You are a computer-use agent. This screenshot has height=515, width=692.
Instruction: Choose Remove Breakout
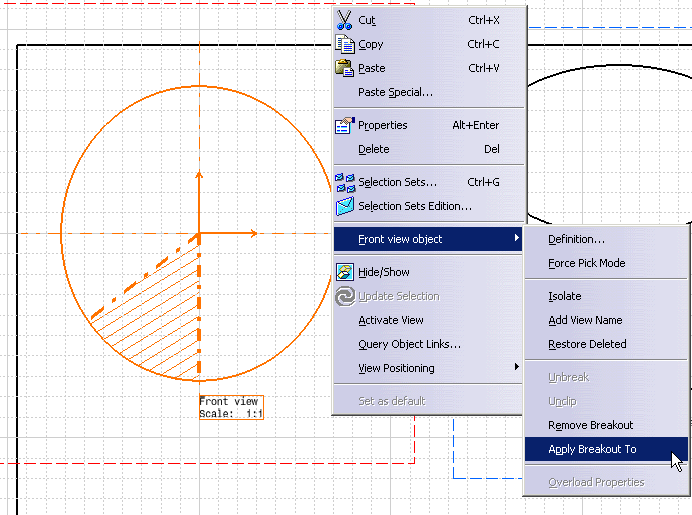coord(606,425)
